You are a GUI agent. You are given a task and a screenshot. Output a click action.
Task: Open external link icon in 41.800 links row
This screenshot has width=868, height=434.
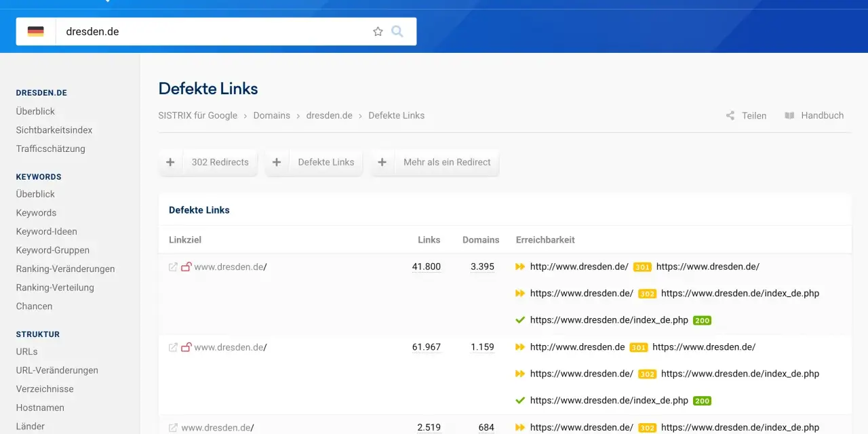pyautogui.click(x=173, y=267)
